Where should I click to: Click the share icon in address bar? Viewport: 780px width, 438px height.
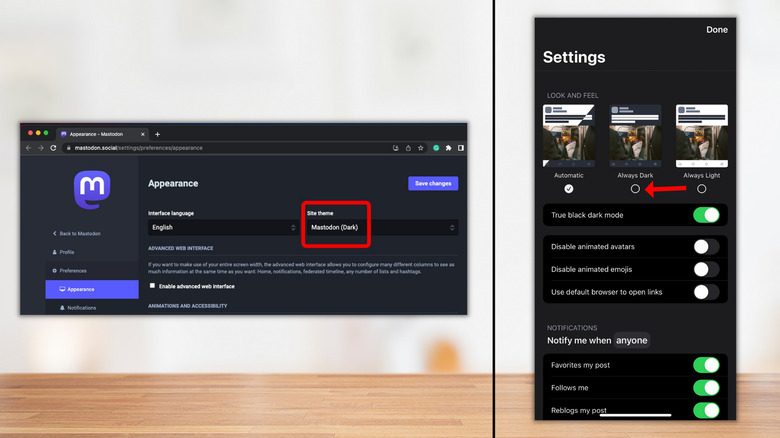click(408, 148)
